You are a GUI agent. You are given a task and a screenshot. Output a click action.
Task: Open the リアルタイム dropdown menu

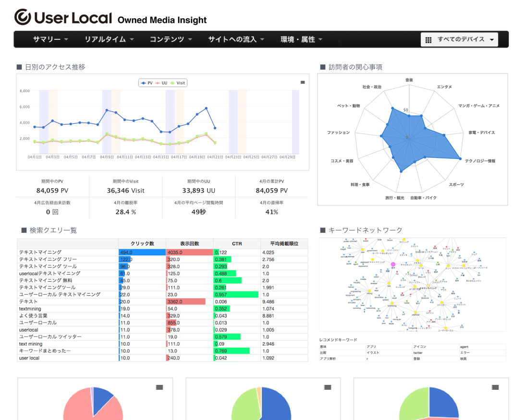(109, 39)
